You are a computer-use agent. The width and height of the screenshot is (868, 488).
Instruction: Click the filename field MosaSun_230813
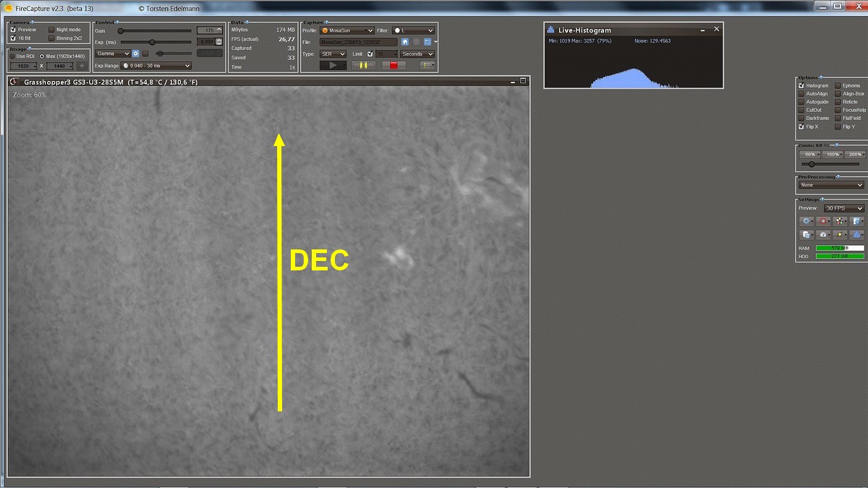point(358,42)
